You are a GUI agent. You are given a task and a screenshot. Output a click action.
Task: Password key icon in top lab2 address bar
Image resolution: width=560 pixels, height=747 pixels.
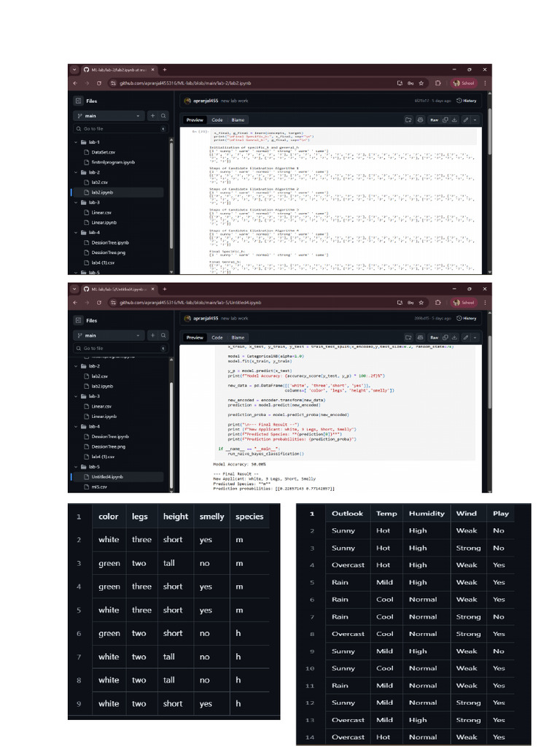411,83
